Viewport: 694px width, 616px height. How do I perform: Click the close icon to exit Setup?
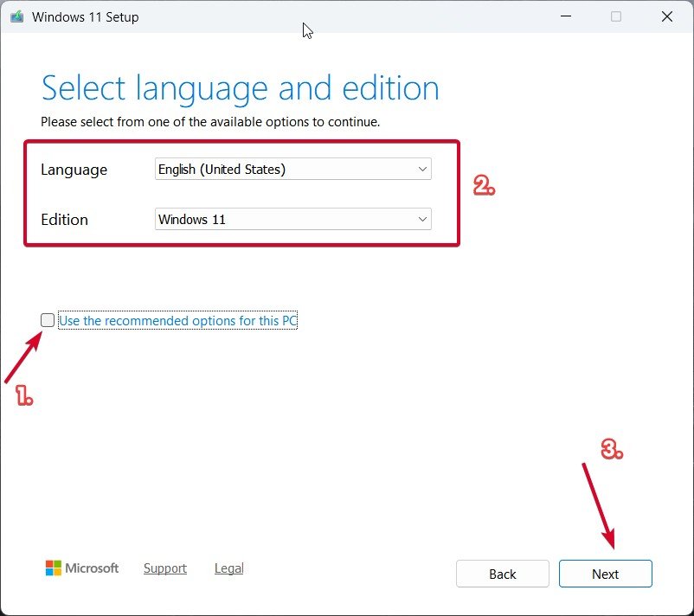667,16
